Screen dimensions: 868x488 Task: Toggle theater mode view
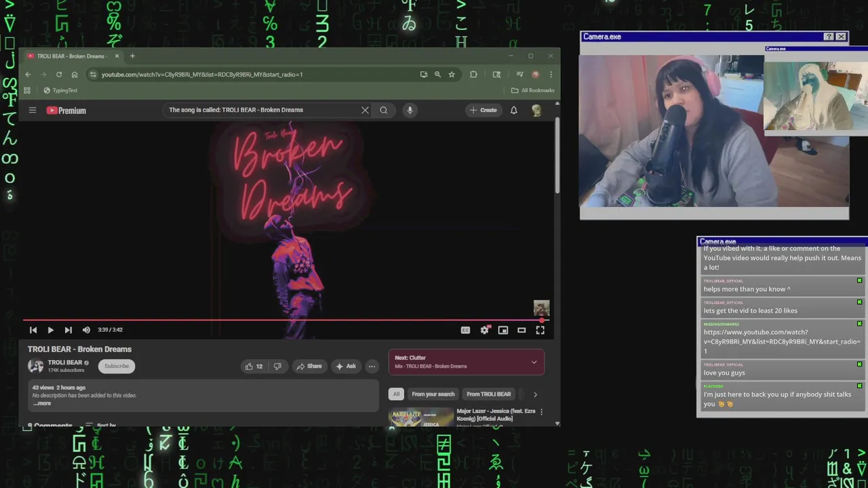pyautogui.click(x=521, y=329)
